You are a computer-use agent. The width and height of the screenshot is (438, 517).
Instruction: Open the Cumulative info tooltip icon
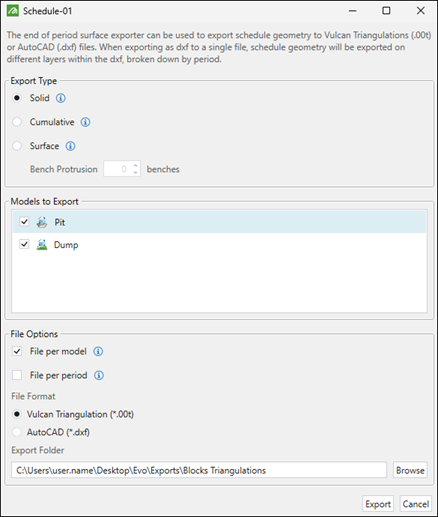coord(85,122)
